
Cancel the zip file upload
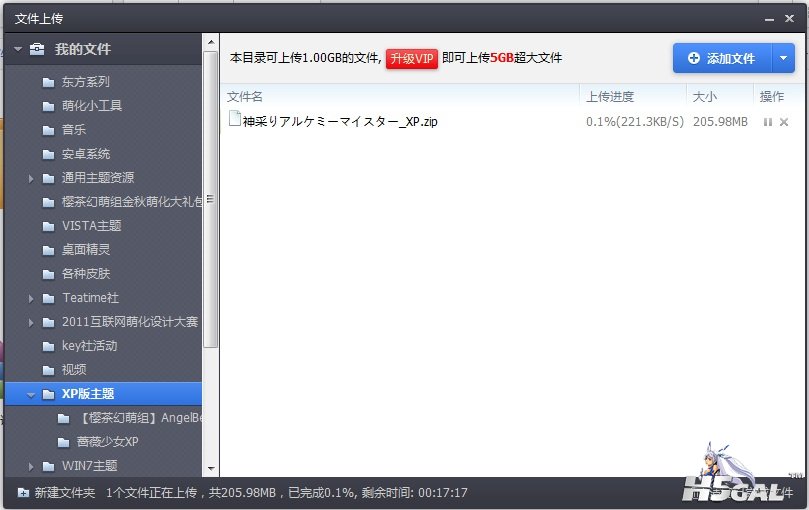coord(784,122)
